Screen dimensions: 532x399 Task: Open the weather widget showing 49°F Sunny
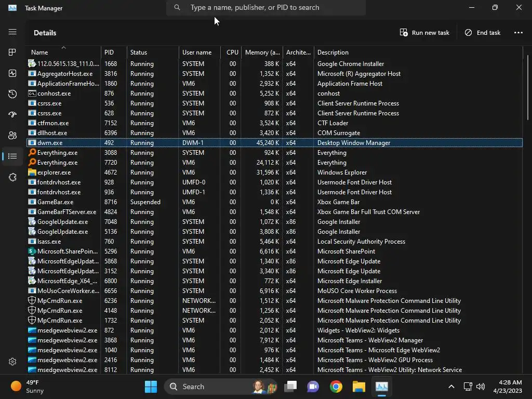[27, 387]
